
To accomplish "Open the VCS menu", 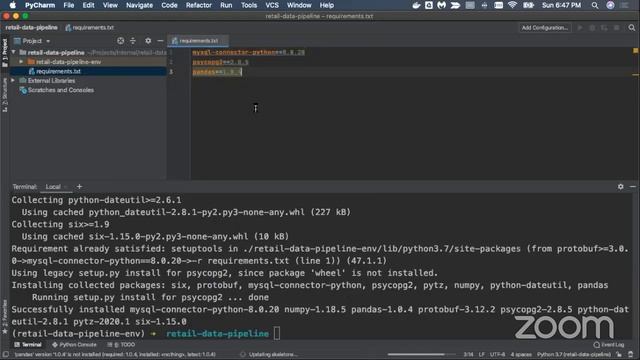I will pyautogui.click(x=272, y=5).
